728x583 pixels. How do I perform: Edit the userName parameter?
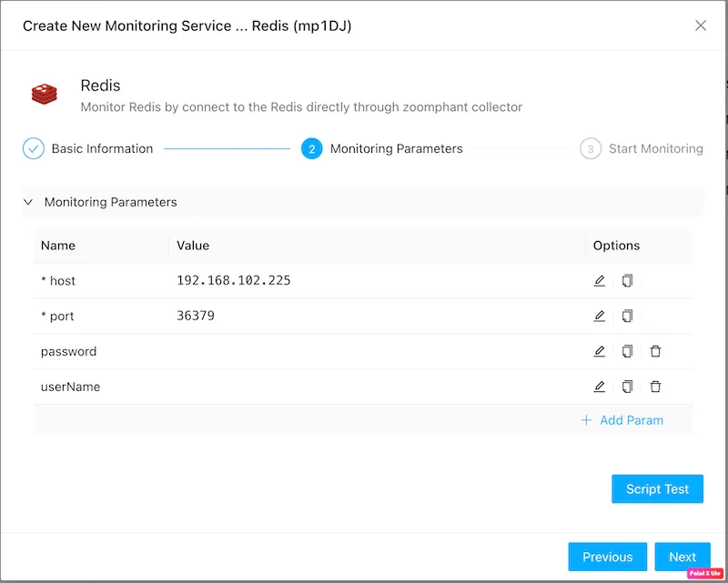(x=600, y=387)
